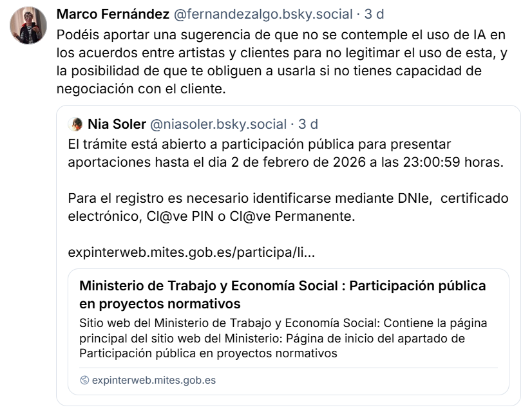The width and height of the screenshot is (532, 412).
Task: Follow the truncated expinterweb.mites.gob.es/participa link
Action: point(191,253)
